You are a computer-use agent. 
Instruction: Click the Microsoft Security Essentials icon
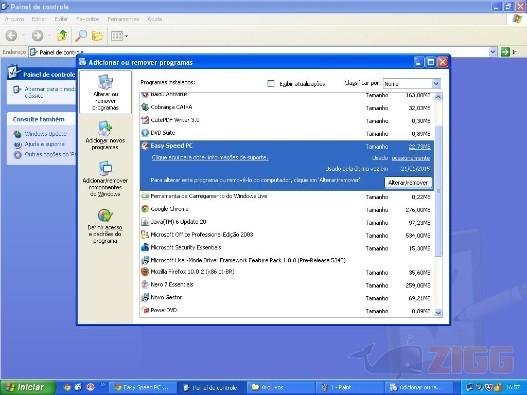click(145, 247)
